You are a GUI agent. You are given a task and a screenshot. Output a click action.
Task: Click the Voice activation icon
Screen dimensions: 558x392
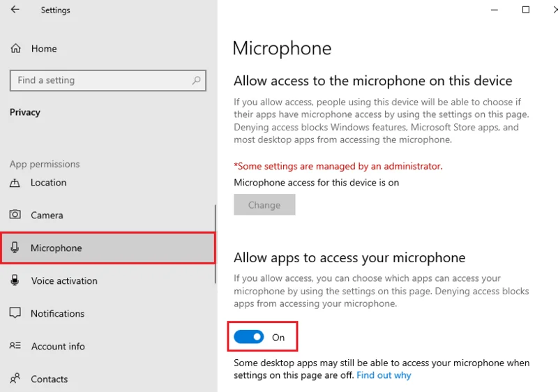[15, 280]
